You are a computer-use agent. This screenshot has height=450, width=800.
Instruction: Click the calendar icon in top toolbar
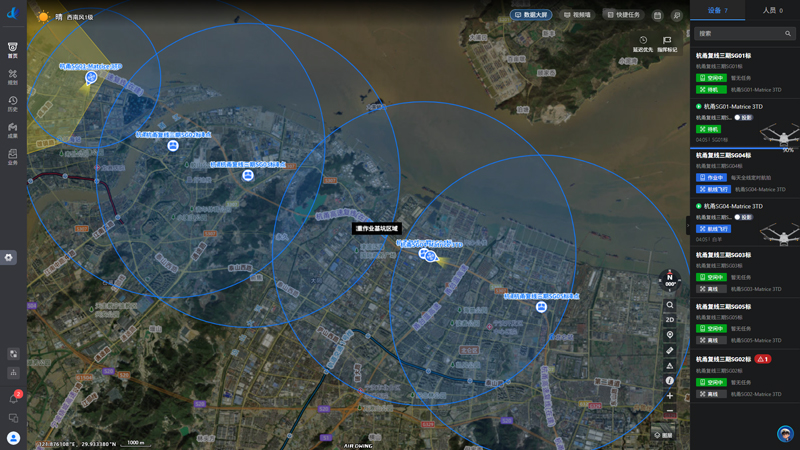pyautogui.click(x=657, y=15)
